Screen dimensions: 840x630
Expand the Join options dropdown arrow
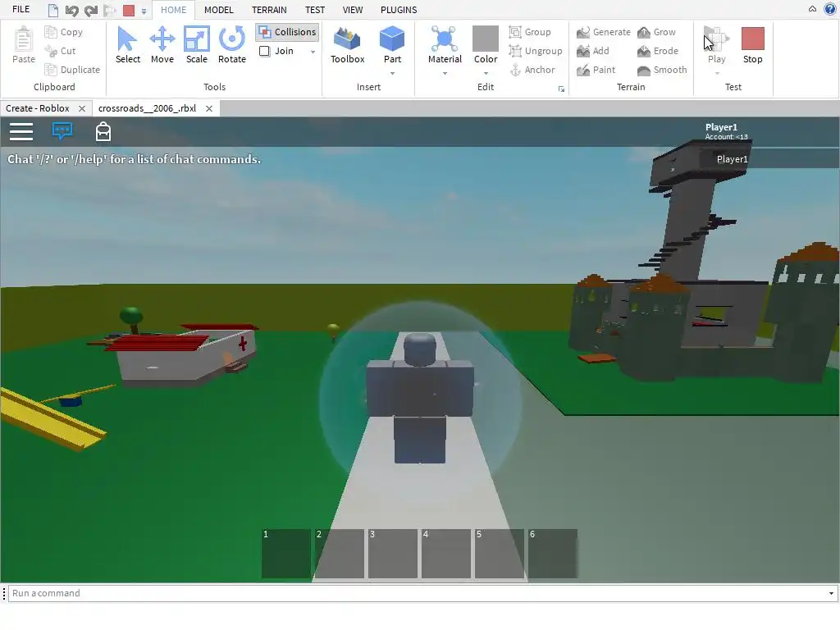pos(313,52)
